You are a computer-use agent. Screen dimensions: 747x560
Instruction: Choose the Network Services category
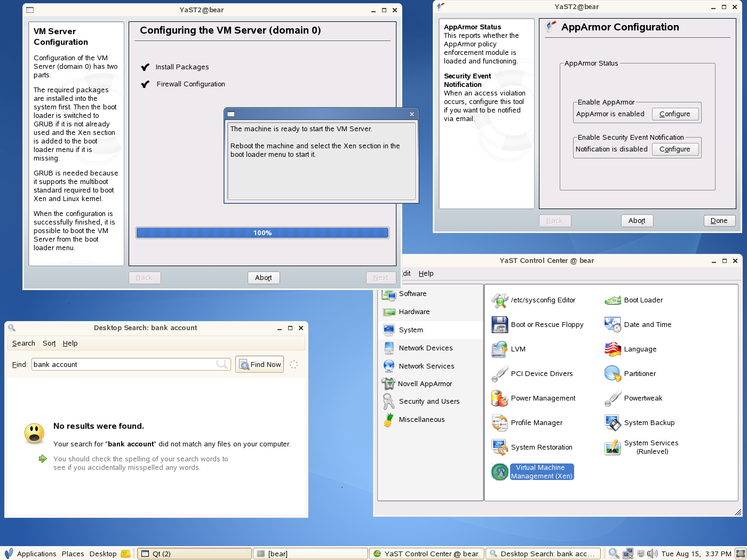pyautogui.click(x=426, y=366)
